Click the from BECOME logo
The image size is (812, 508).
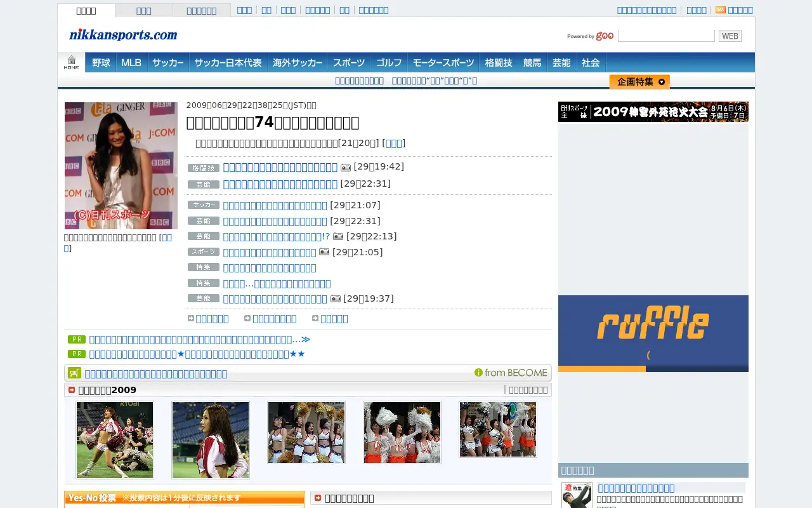pyautogui.click(x=511, y=373)
